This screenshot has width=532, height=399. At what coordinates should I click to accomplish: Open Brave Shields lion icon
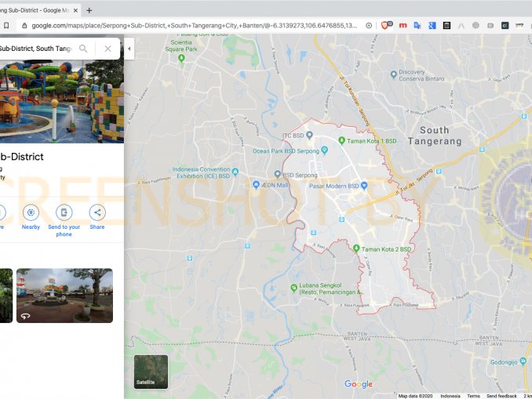384,25
